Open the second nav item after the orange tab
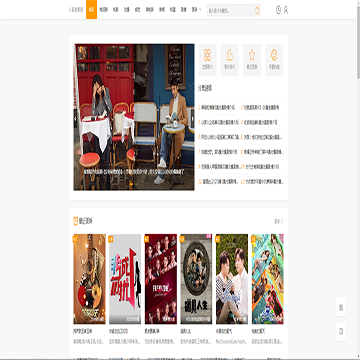This screenshot has height=360, width=360. pyautogui.click(x=115, y=10)
